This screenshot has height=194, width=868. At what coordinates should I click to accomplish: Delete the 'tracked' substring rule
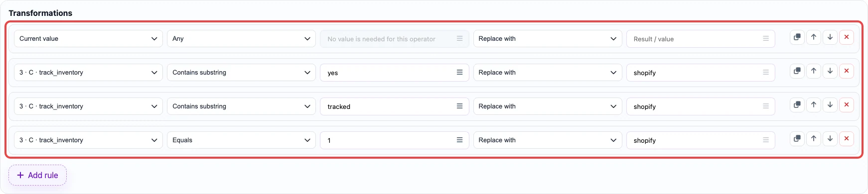[847, 105]
